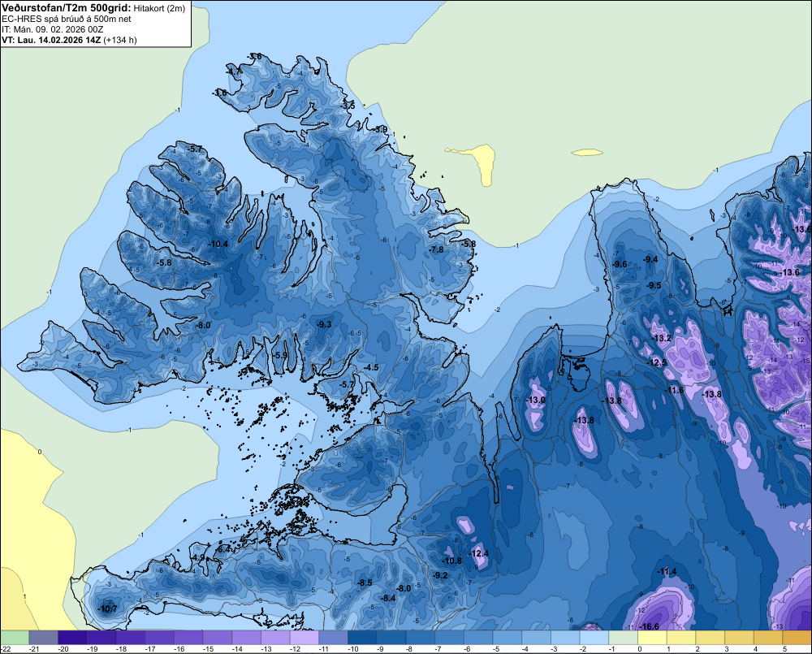Viewport: 812px width, 654px height.
Task: Click the '(+134 h)' forecast offset text
Action: 120,40
